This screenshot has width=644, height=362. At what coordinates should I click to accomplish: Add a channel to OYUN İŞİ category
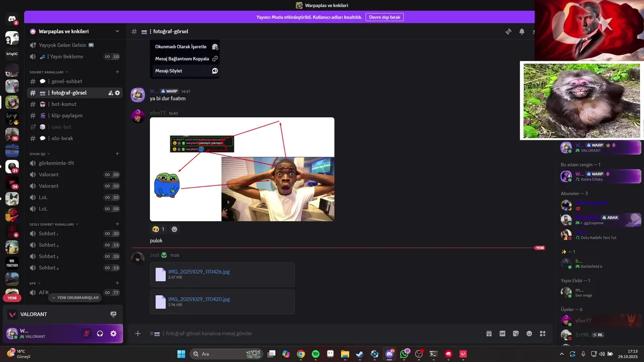click(x=117, y=153)
